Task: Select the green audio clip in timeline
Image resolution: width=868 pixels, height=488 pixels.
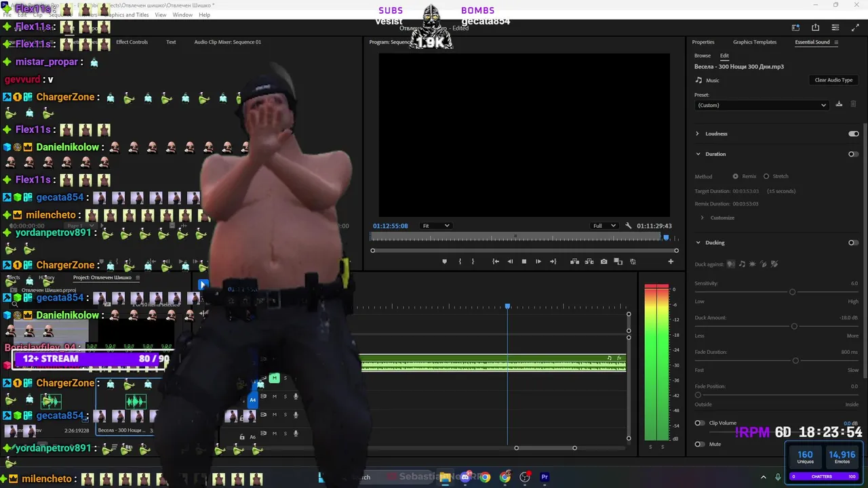Action: tap(493, 363)
